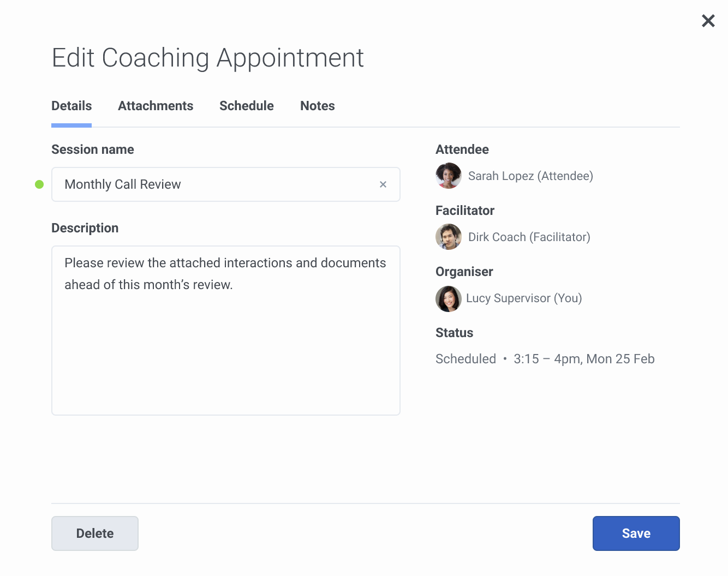This screenshot has width=728, height=576.
Task: Switch to the Details tab
Action: [x=71, y=106]
